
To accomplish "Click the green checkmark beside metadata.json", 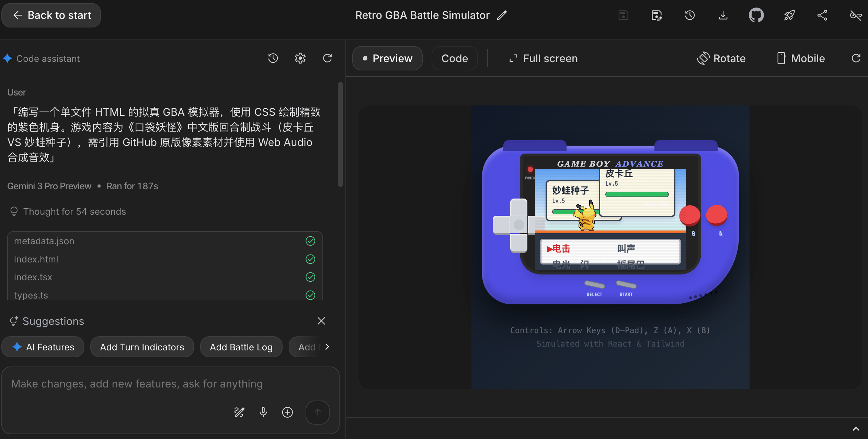I will (x=310, y=241).
